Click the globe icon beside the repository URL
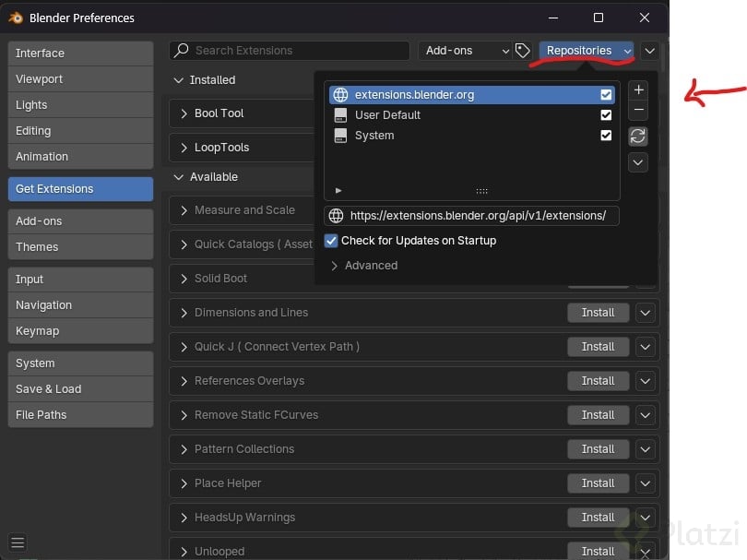The width and height of the screenshot is (747, 560). 336,216
